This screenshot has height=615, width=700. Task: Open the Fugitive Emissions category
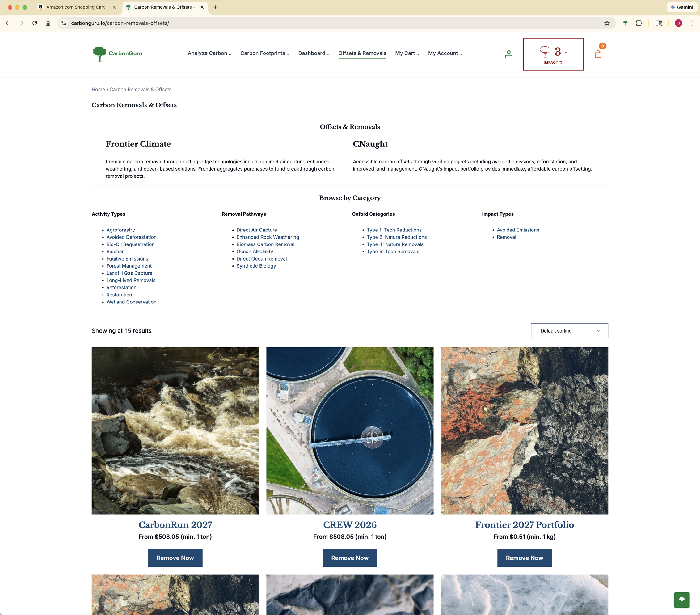click(x=127, y=259)
